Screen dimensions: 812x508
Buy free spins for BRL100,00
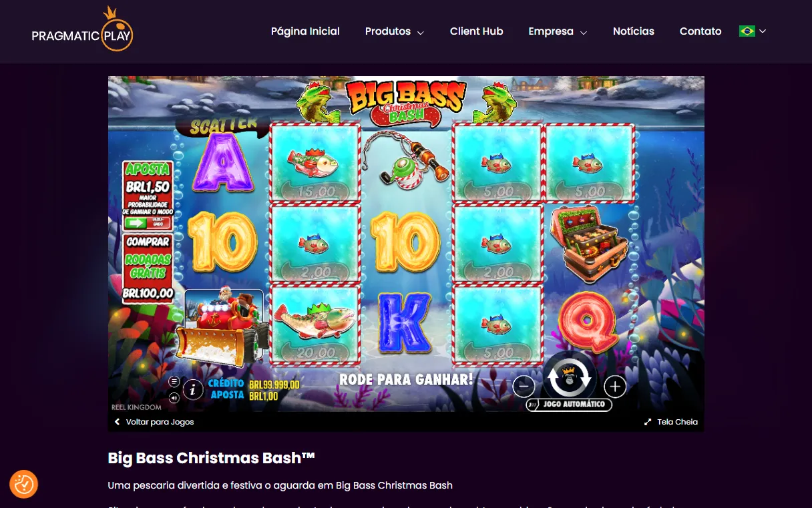(x=148, y=267)
